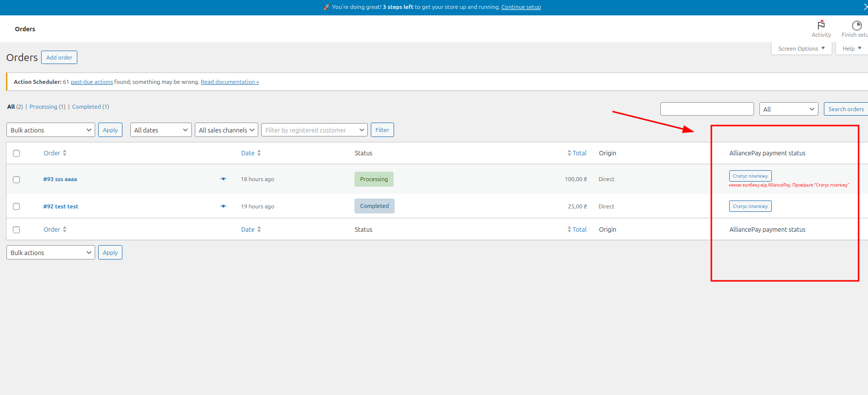Preview order #93 with eye icon
Screen dimensions: 868x395
click(224, 179)
